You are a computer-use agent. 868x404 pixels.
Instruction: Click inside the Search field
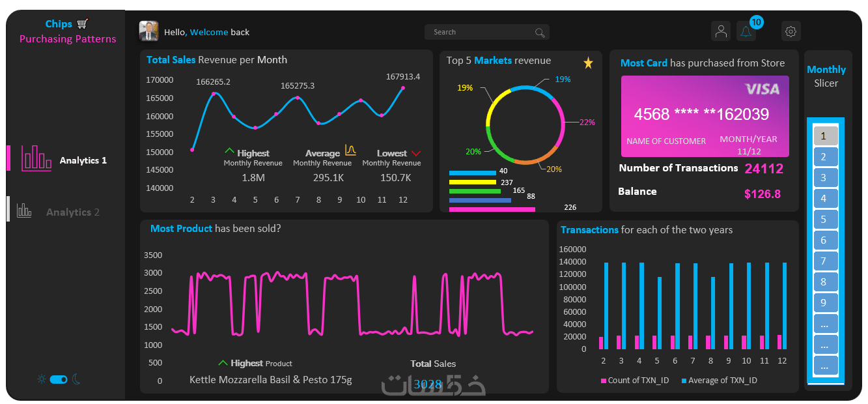[x=487, y=32]
